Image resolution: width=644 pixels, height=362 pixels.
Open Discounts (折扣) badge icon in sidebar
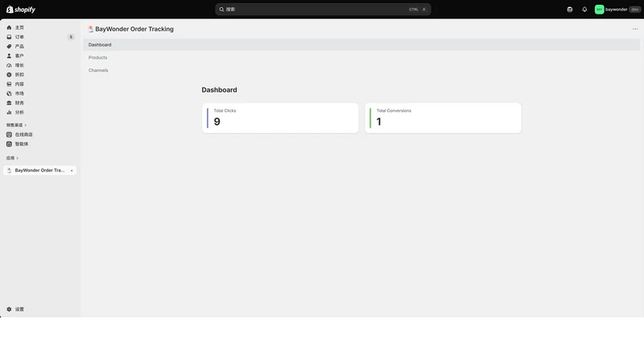[x=9, y=75]
